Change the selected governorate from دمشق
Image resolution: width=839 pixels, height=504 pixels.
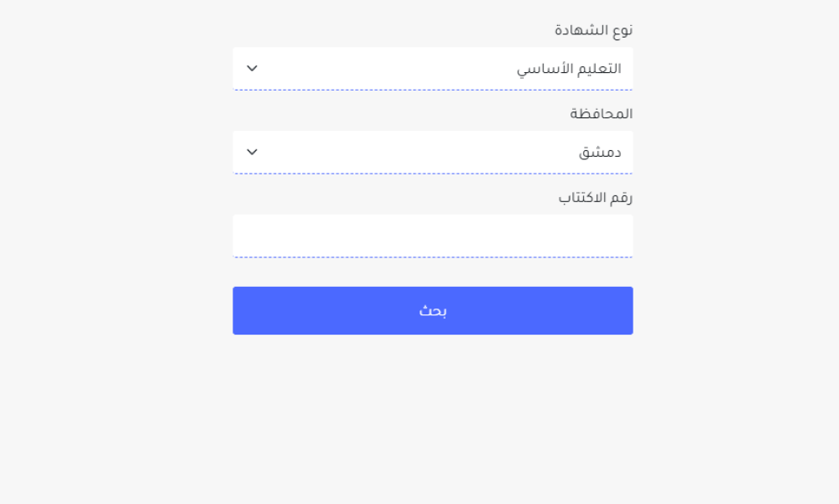[432, 152]
